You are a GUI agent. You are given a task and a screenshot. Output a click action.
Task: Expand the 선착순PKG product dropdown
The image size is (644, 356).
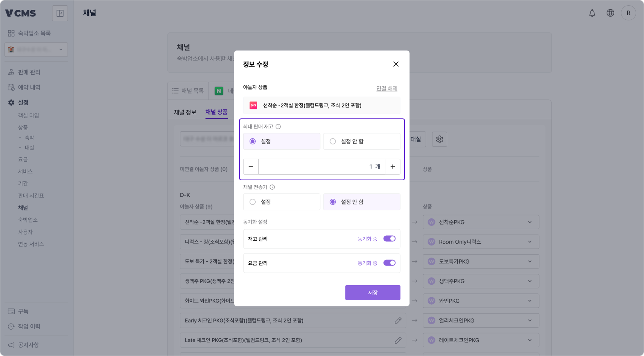tap(530, 222)
